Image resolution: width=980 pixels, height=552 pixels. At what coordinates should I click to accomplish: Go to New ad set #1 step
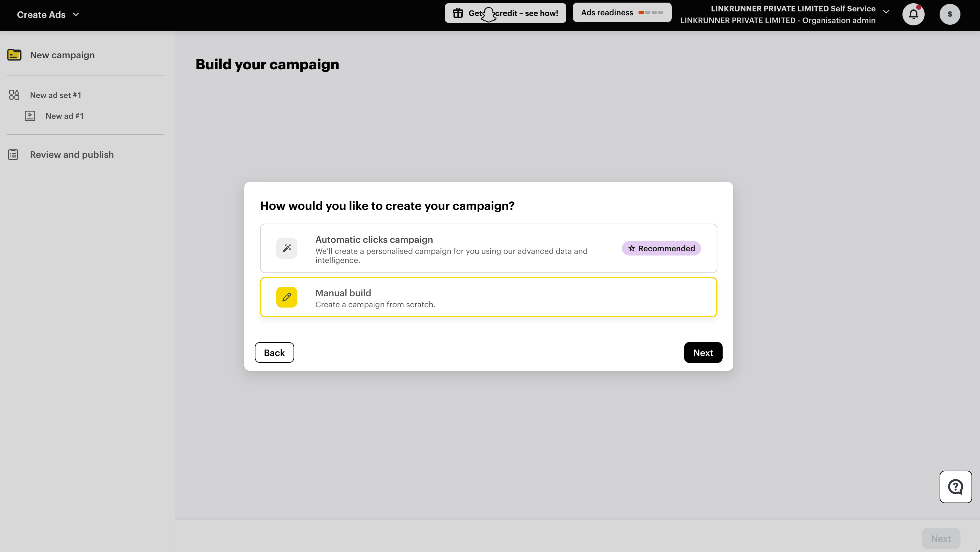[55, 95]
